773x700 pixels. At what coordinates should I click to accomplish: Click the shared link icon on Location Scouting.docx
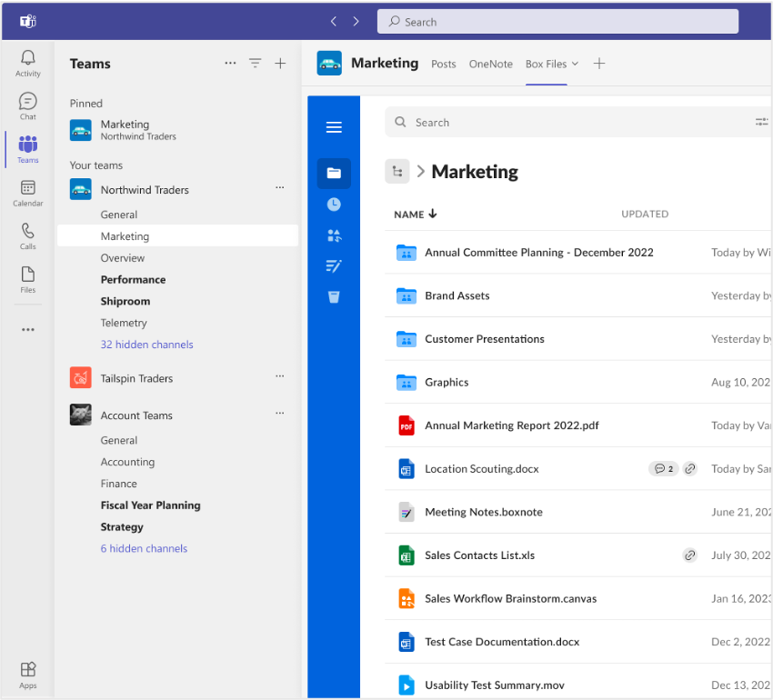[690, 469]
